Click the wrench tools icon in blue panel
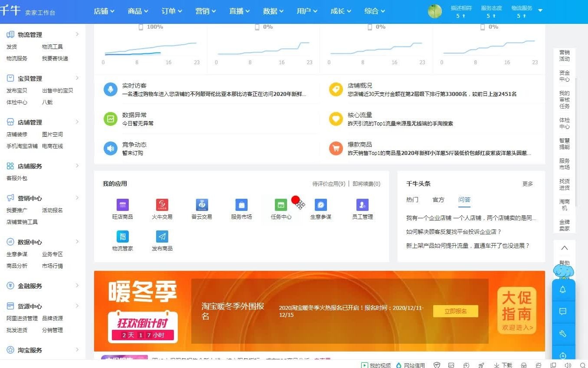The image size is (588, 368). click(x=563, y=334)
